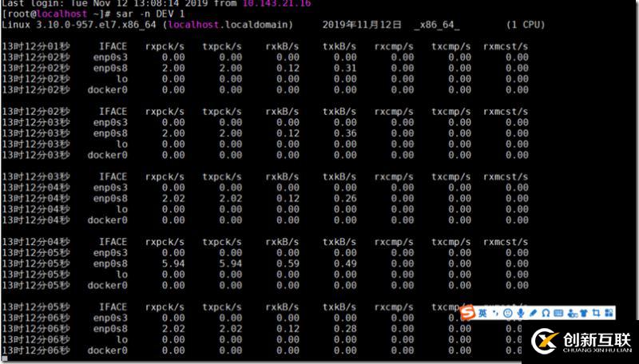The height and width of the screenshot is (364, 639).
Task: Click the txkB/s value 0.26
Action: [x=345, y=198]
